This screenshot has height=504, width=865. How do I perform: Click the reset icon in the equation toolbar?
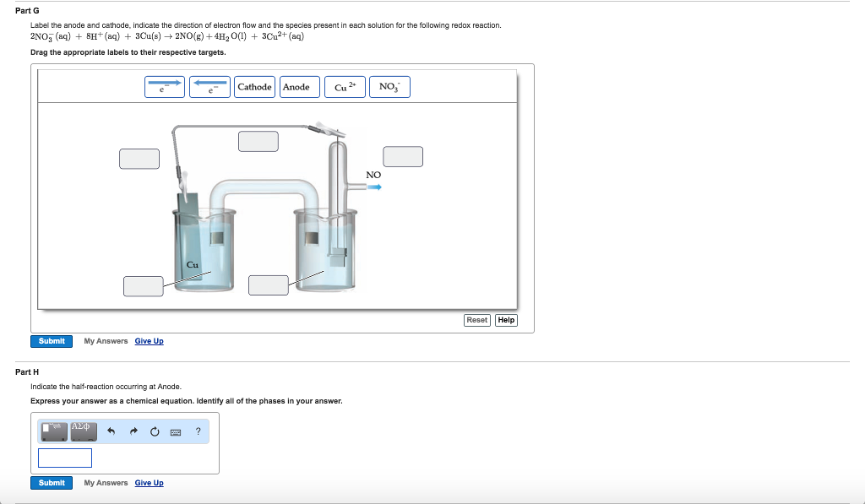(x=155, y=431)
